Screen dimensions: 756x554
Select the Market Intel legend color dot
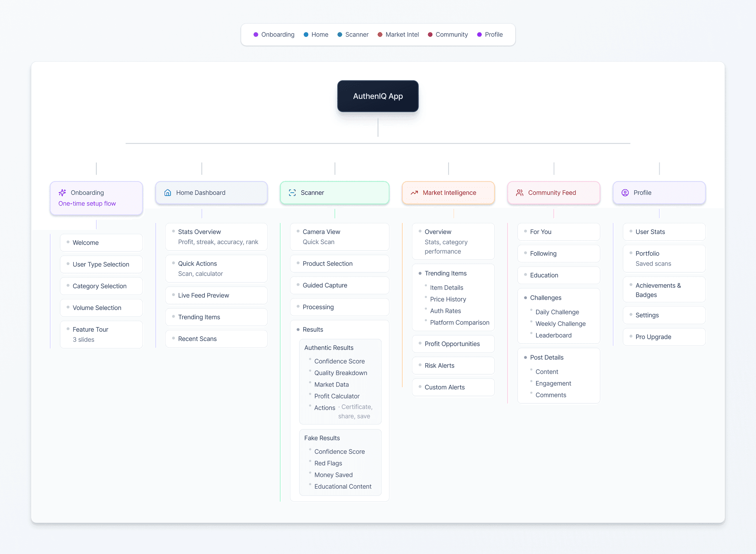pyautogui.click(x=380, y=35)
